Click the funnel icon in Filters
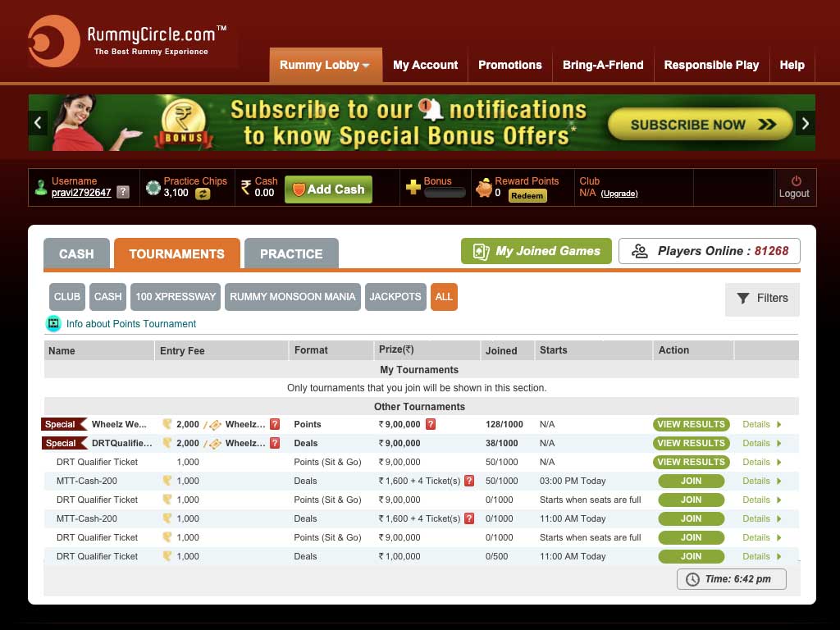 click(x=743, y=299)
